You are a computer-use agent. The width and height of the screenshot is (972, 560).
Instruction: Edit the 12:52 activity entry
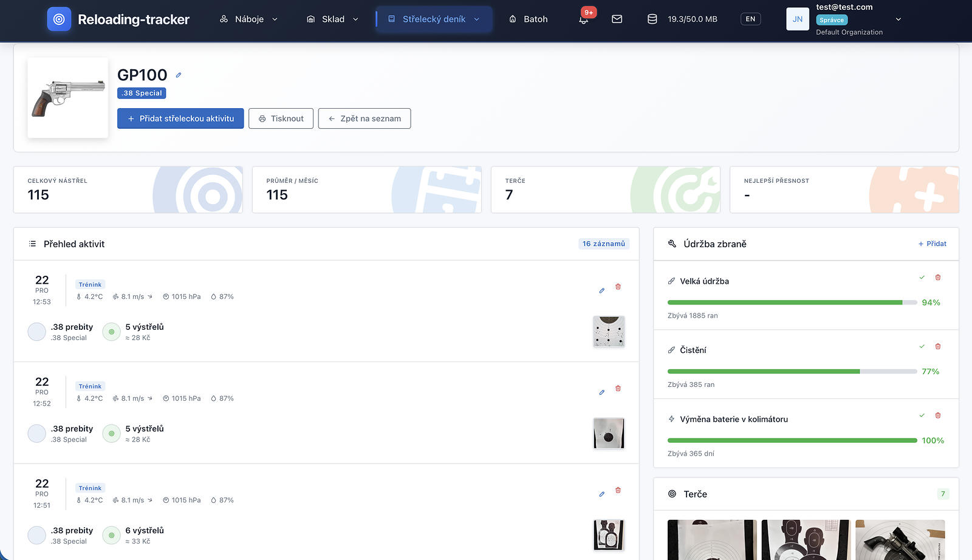[601, 392]
